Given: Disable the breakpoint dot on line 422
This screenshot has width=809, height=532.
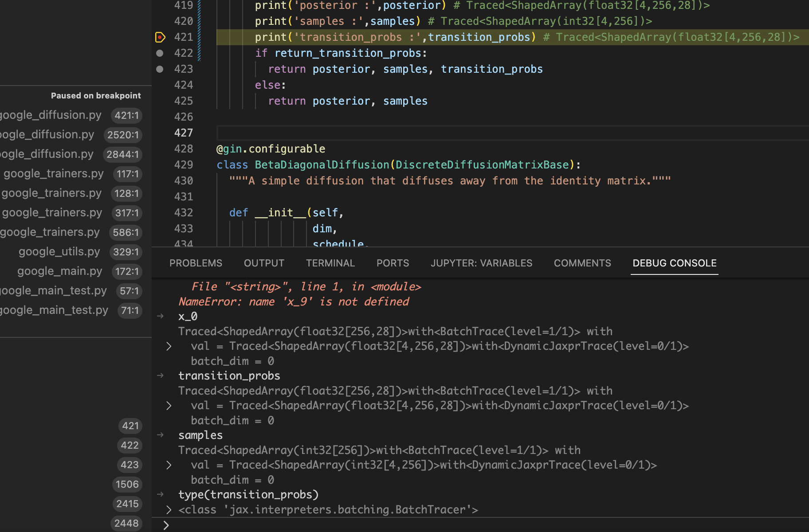Looking at the screenshot, I should coord(160,53).
